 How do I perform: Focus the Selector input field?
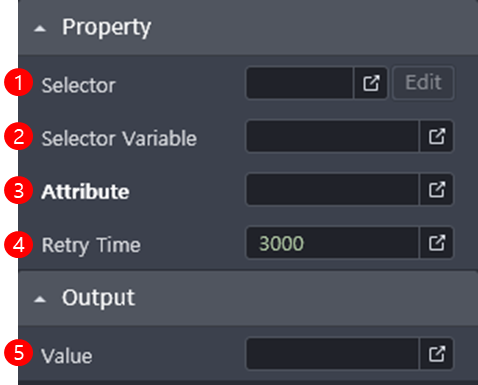pos(299,83)
